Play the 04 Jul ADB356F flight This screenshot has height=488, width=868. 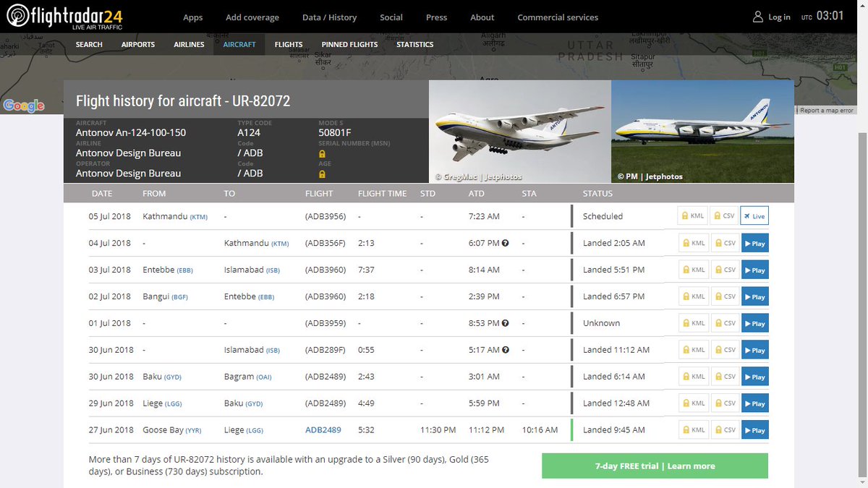[x=754, y=243]
